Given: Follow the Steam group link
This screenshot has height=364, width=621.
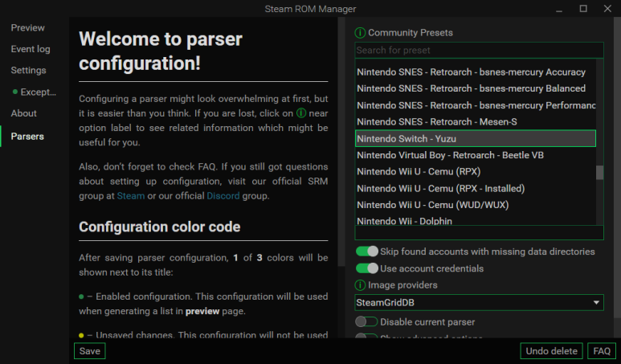Looking at the screenshot, I should coord(131,196).
